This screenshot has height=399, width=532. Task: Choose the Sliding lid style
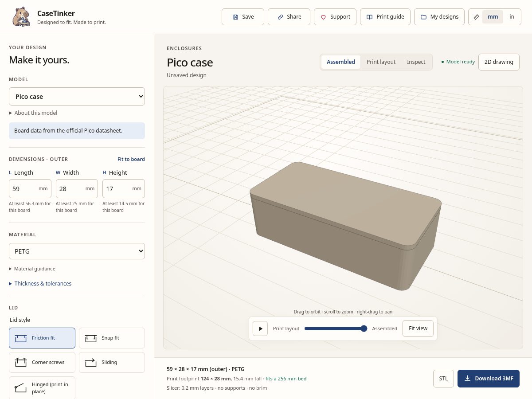[x=112, y=362]
